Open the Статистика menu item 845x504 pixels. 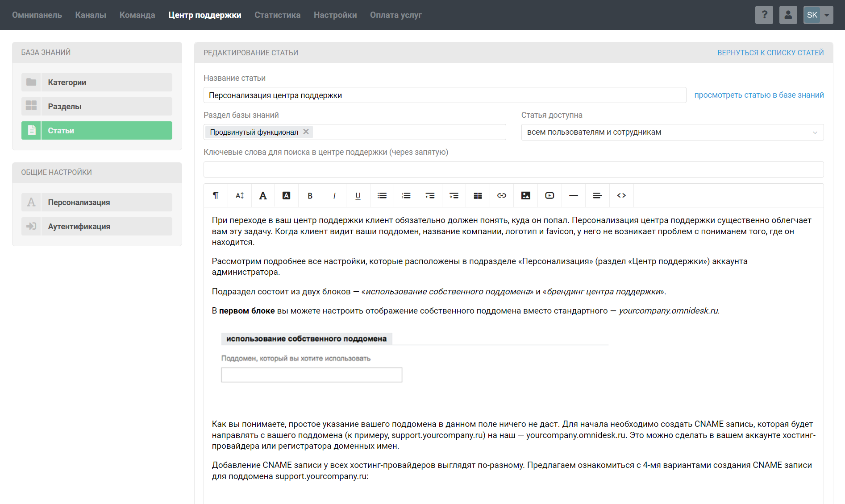point(277,15)
